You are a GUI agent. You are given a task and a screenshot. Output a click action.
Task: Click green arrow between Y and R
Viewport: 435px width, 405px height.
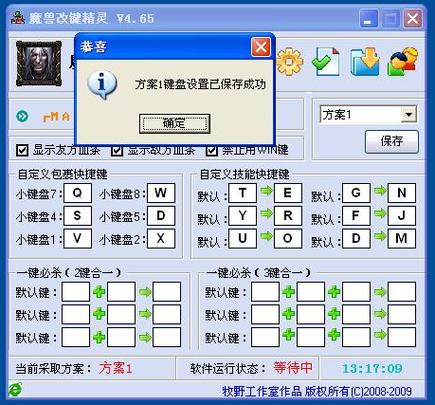pos(266,213)
